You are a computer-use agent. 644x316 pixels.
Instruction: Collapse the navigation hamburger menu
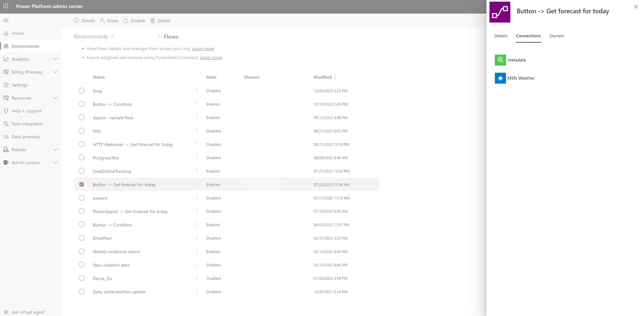(x=6, y=20)
